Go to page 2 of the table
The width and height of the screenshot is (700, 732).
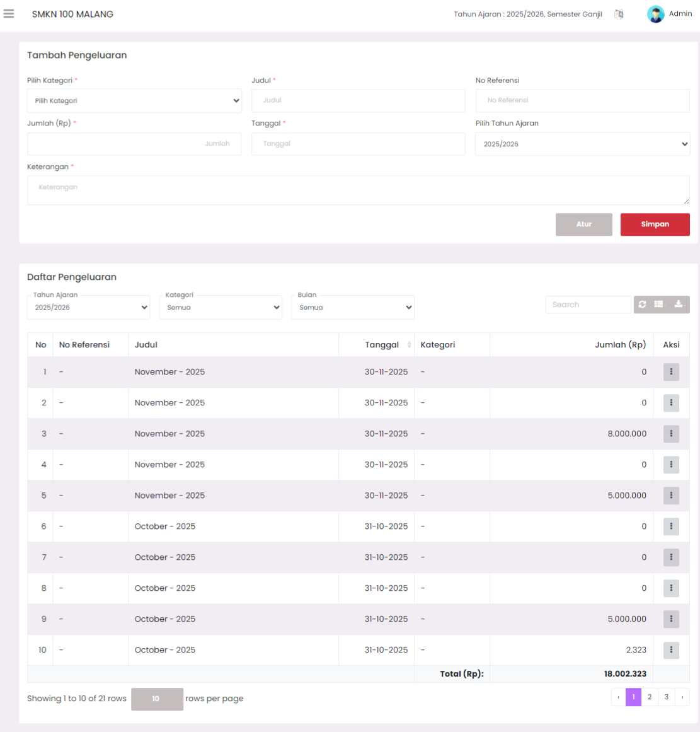pyautogui.click(x=650, y=697)
